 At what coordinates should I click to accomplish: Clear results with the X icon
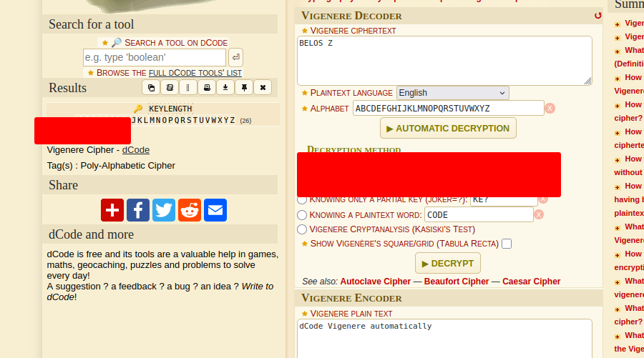point(263,87)
